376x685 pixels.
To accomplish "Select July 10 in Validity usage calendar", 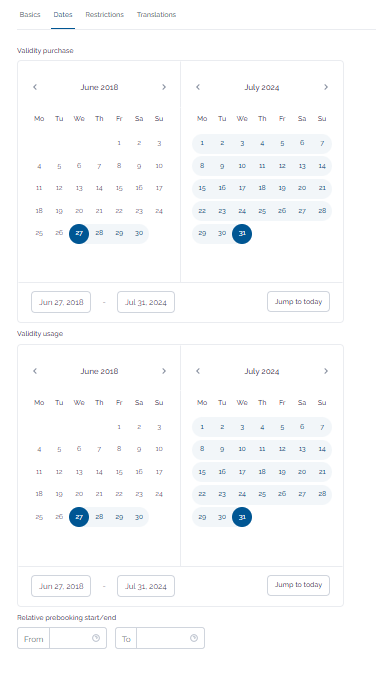I will pos(242,449).
